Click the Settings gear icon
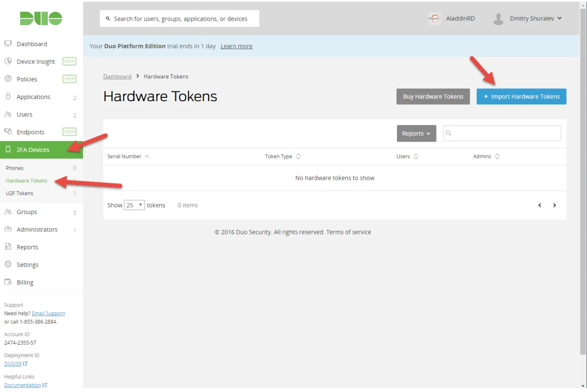The width and height of the screenshot is (587, 392). point(8,264)
